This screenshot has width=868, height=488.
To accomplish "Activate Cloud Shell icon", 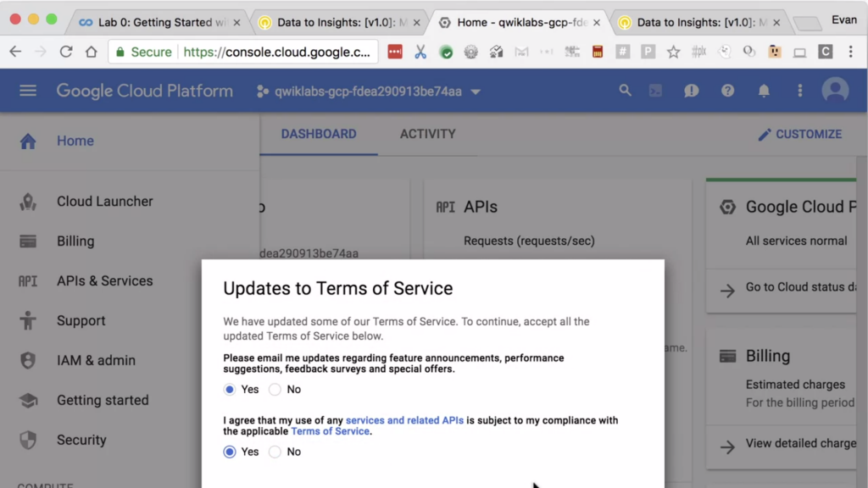I will coord(655,91).
